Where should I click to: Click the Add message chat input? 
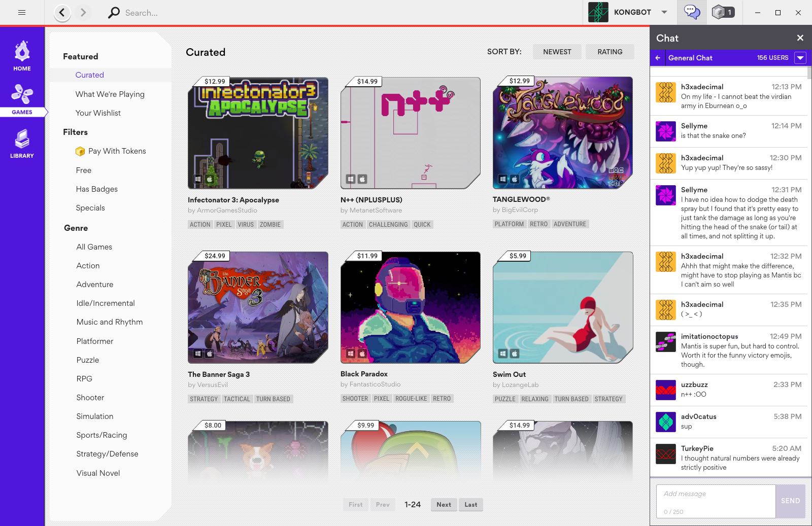pyautogui.click(x=716, y=494)
